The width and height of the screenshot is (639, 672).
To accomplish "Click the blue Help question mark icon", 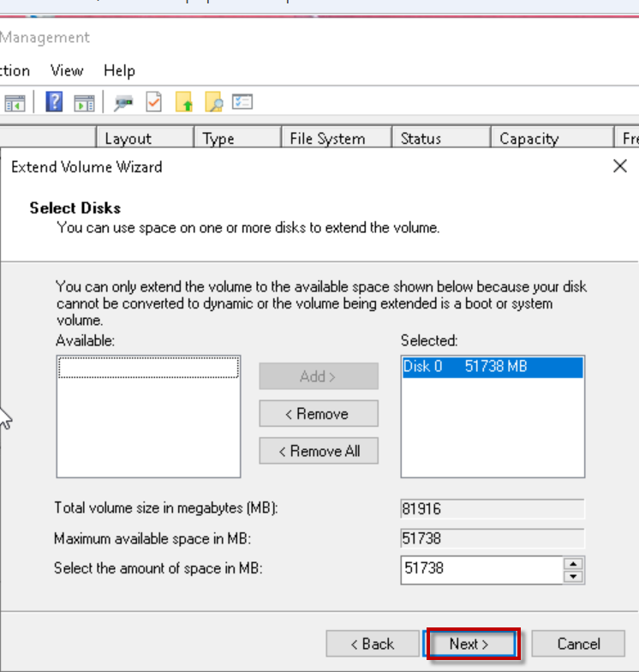I will pyautogui.click(x=54, y=103).
